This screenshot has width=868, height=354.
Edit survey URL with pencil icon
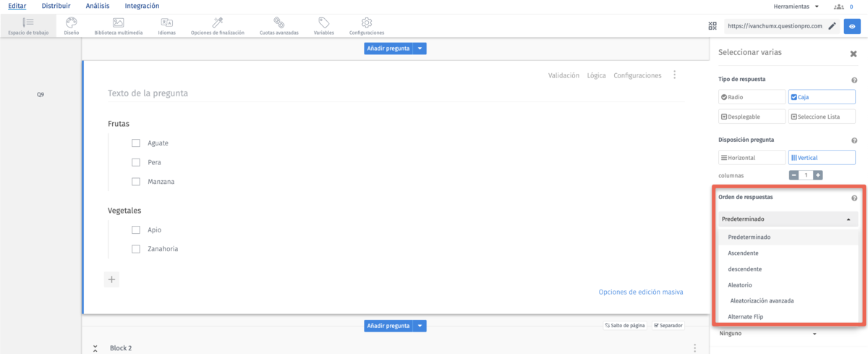[833, 26]
